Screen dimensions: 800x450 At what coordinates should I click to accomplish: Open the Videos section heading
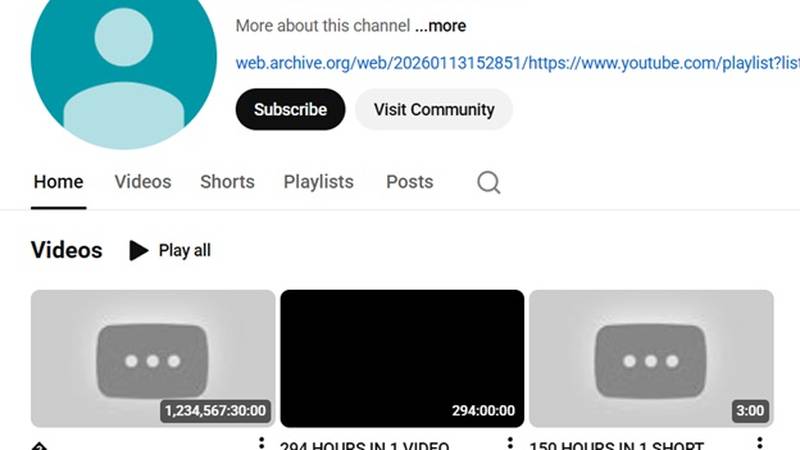tap(66, 250)
